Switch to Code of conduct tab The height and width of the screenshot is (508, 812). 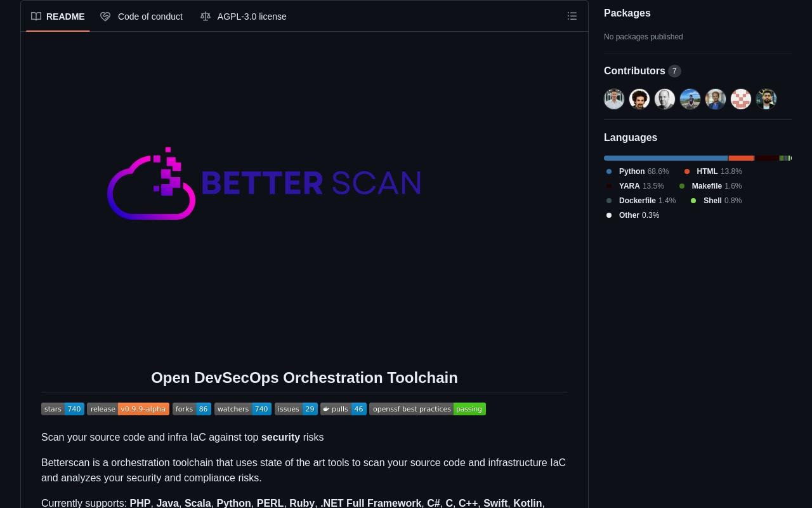click(x=141, y=17)
